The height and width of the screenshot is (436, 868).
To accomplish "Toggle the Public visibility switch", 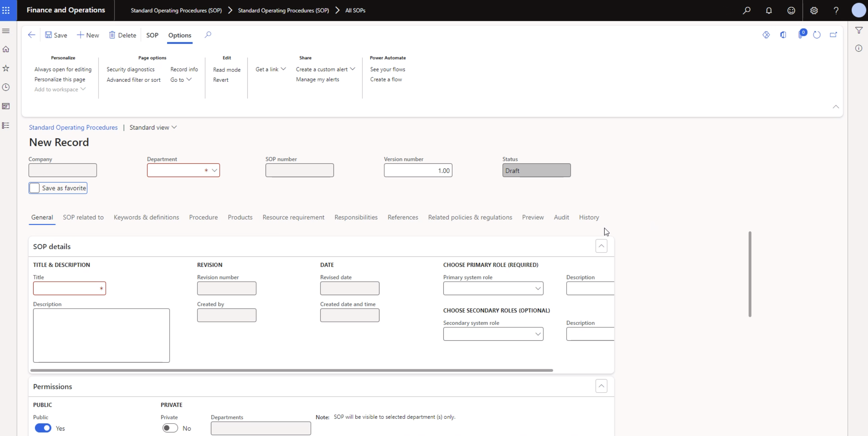I will coord(43,428).
